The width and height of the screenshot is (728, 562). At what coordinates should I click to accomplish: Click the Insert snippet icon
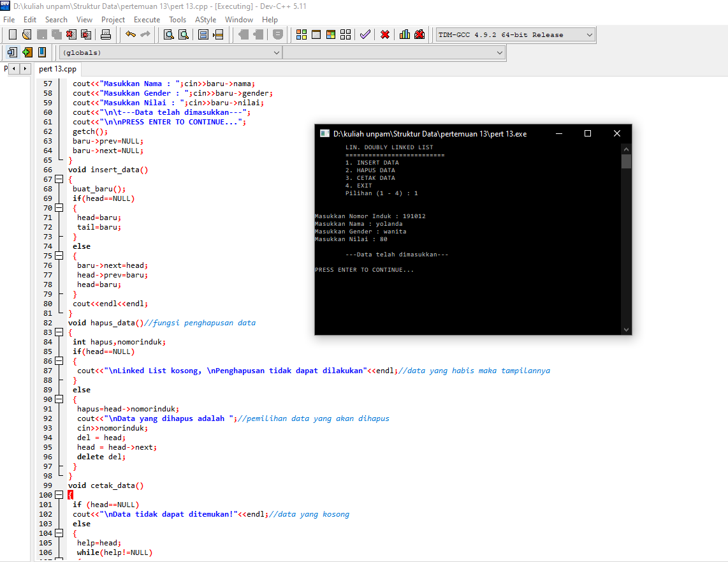tap(13, 52)
